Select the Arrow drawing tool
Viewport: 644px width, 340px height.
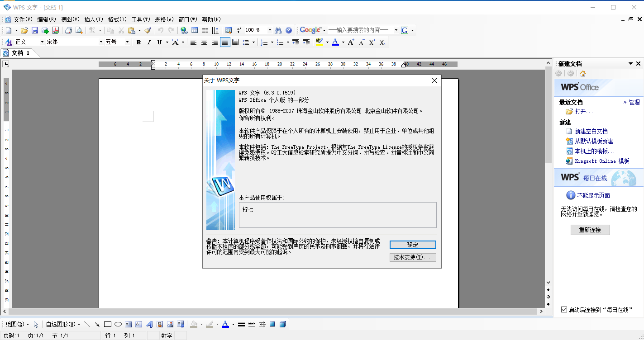click(97, 324)
